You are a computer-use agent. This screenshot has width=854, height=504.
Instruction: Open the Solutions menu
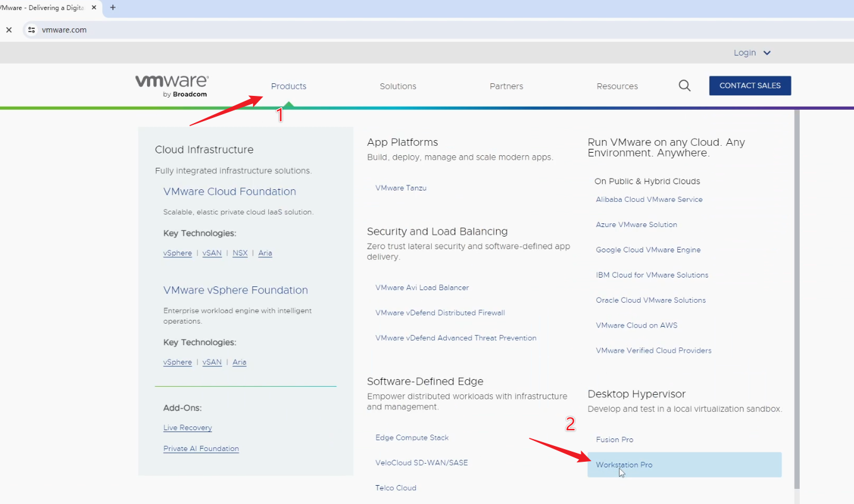pyautogui.click(x=398, y=86)
